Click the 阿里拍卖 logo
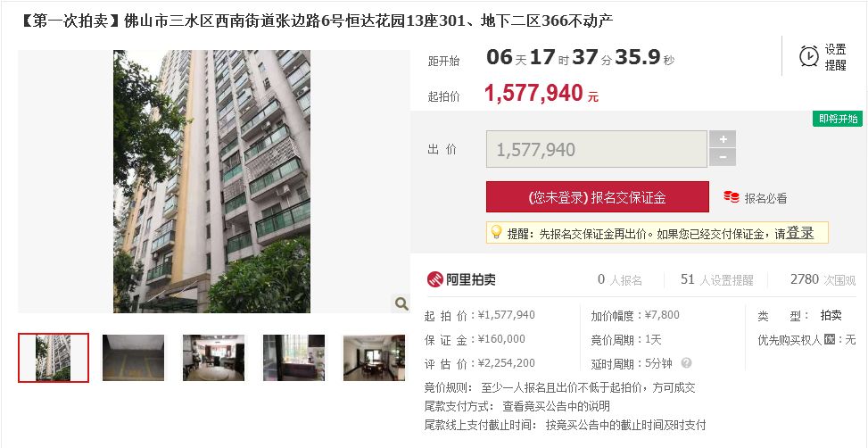 [461, 279]
